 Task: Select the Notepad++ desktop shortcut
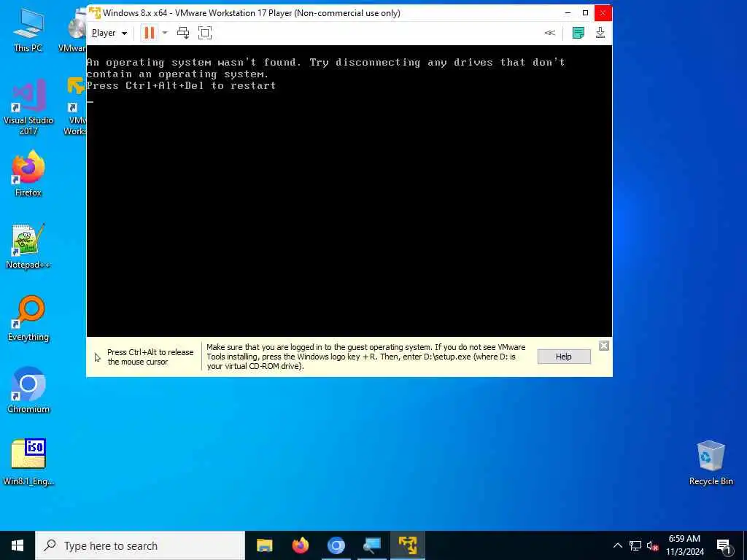(28, 246)
